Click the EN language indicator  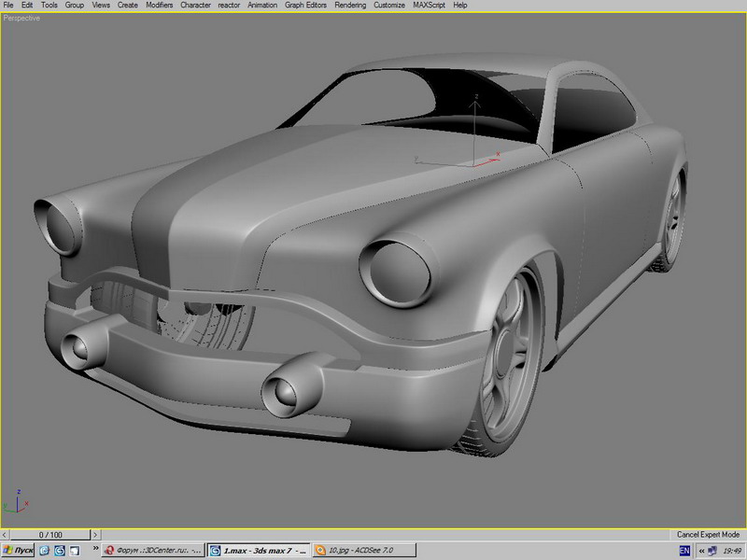point(684,551)
